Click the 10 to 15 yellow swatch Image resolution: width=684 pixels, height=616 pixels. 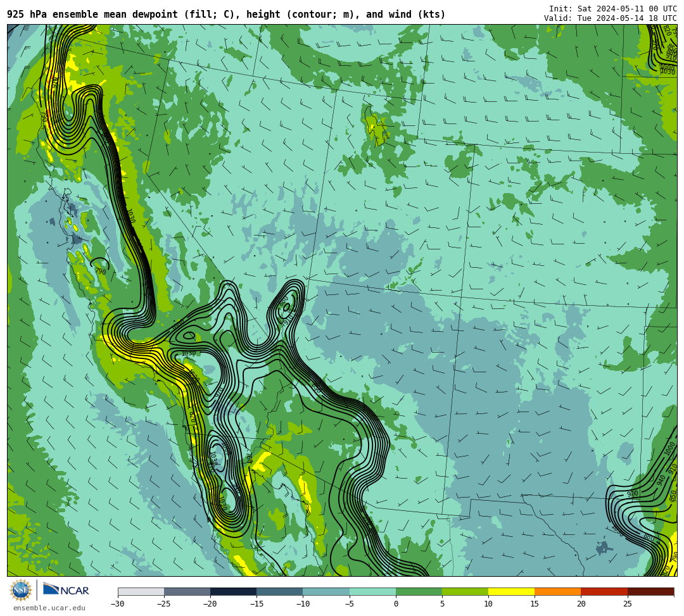(x=511, y=591)
